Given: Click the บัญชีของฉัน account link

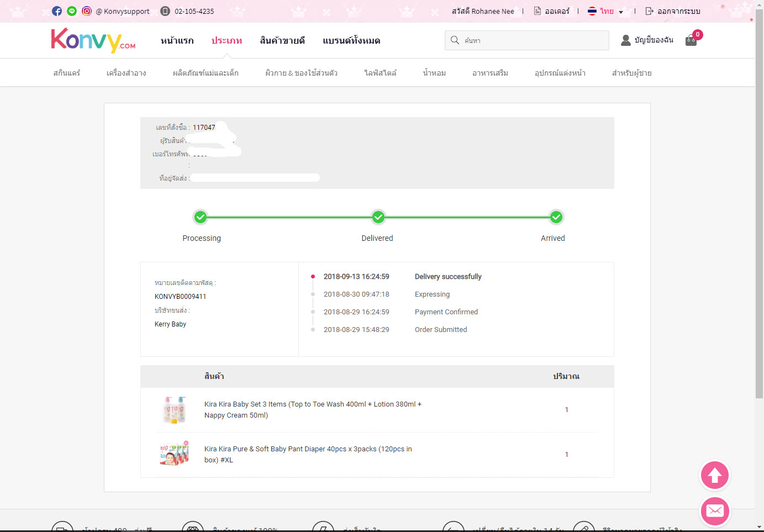Looking at the screenshot, I should (654, 40).
